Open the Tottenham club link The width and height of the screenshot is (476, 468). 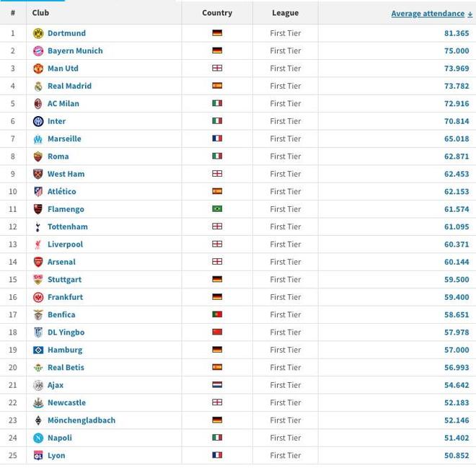click(x=67, y=226)
